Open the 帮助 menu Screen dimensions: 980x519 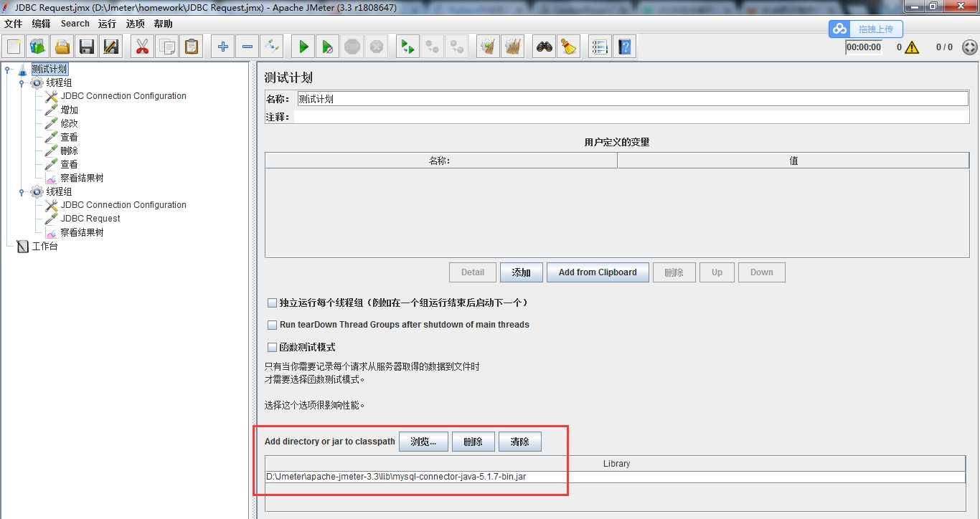pos(164,24)
